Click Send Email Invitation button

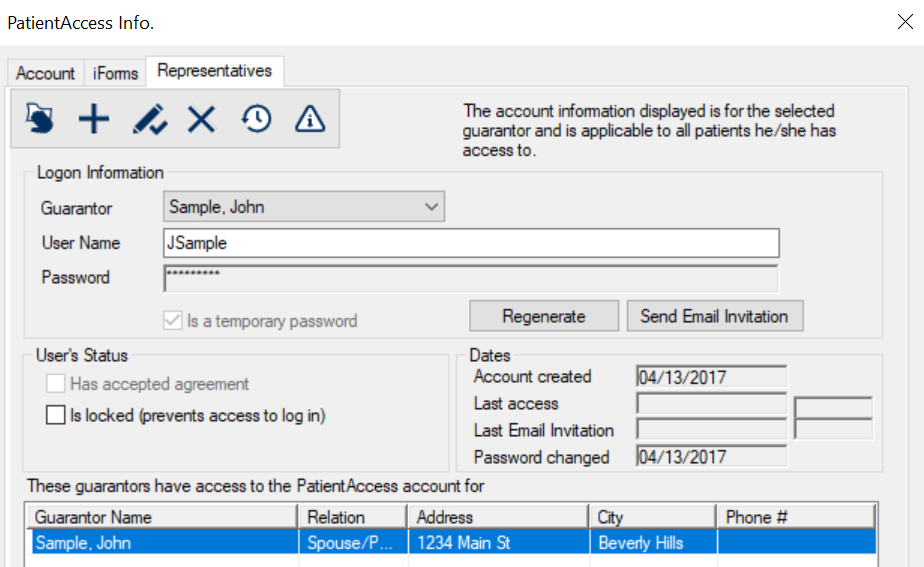click(715, 316)
